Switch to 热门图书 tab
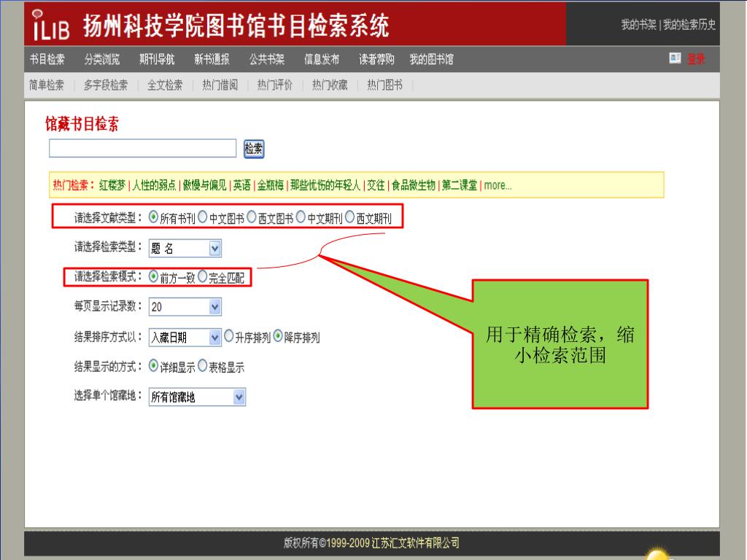 click(384, 85)
